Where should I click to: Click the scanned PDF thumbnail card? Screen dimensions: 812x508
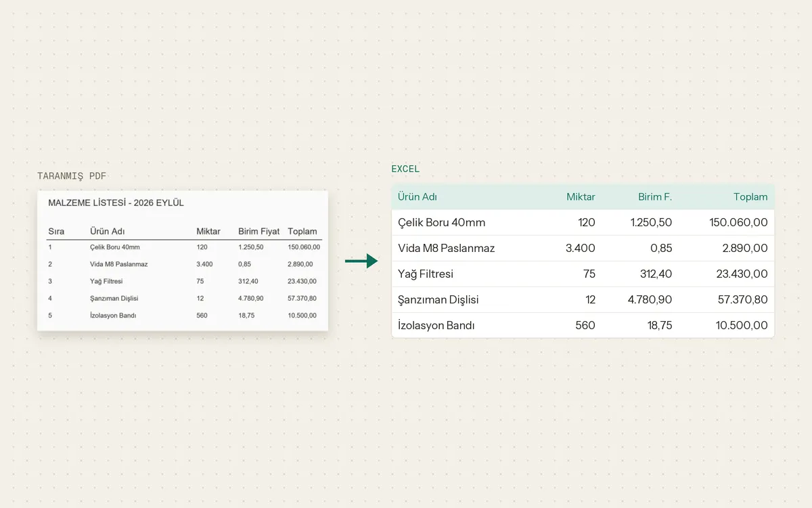pyautogui.click(x=183, y=261)
